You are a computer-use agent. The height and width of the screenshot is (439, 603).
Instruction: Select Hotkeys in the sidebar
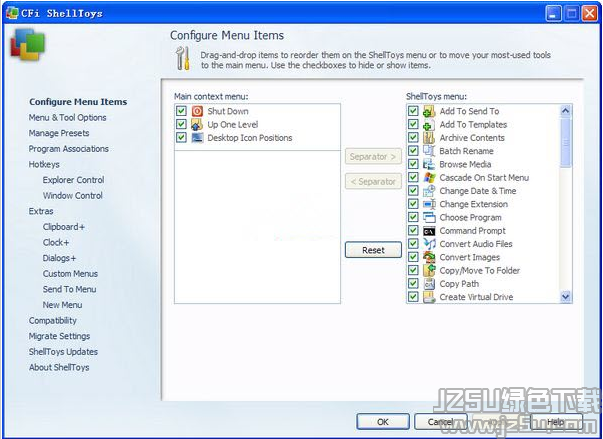pyautogui.click(x=44, y=165)
